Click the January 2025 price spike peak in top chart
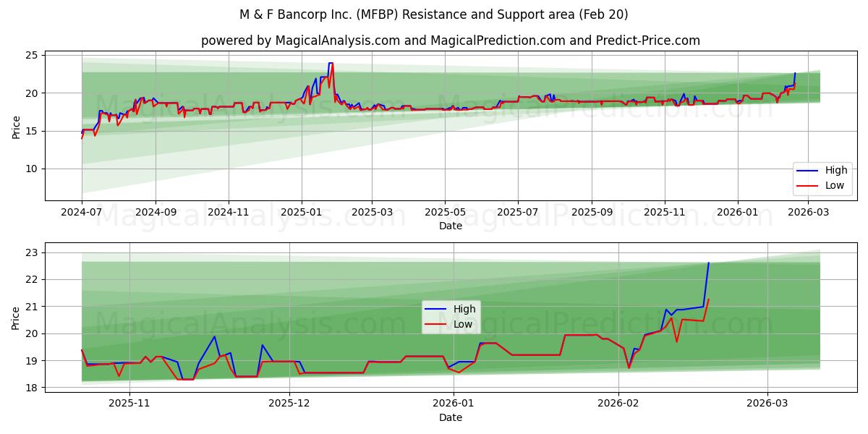 [331, 63]
